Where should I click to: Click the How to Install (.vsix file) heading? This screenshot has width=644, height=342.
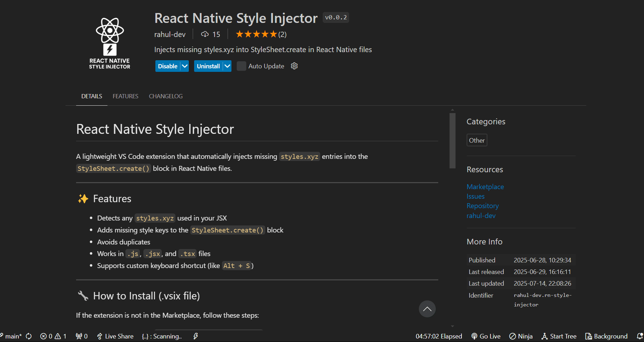tap(146, 296)
